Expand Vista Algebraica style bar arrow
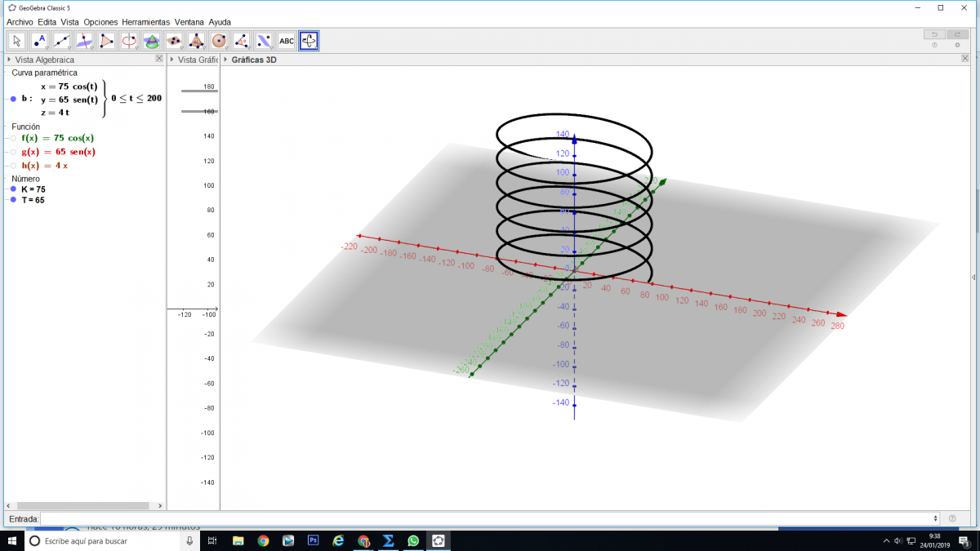This screenshot has width=980, height=551. (x=9, y=60)
